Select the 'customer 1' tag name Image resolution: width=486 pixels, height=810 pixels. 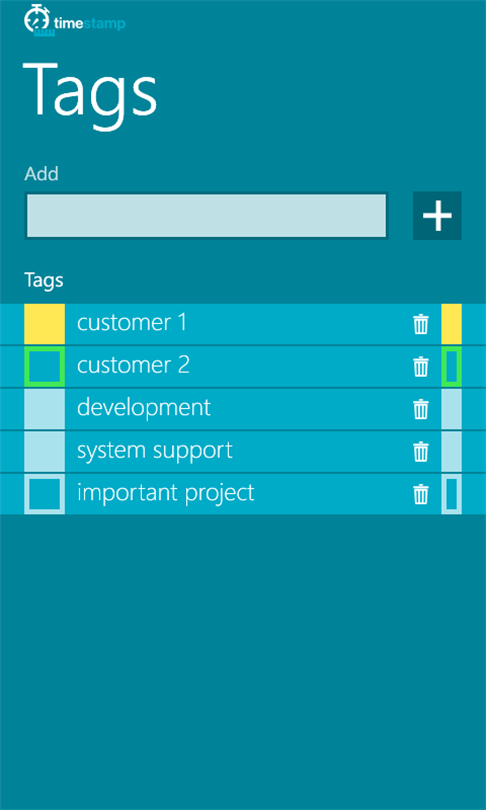pos(132,323)
